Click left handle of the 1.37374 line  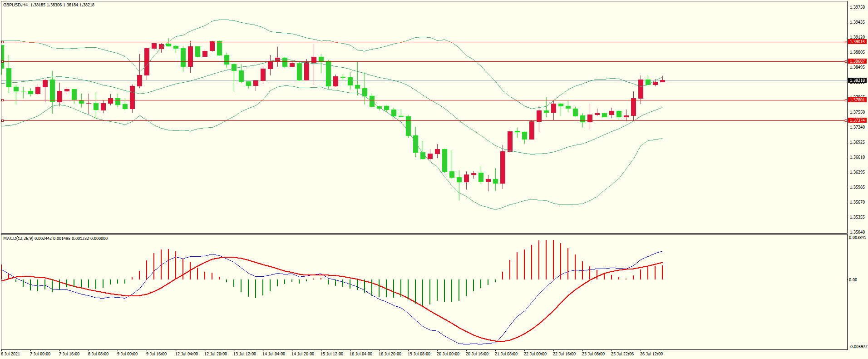click(3, 120)
